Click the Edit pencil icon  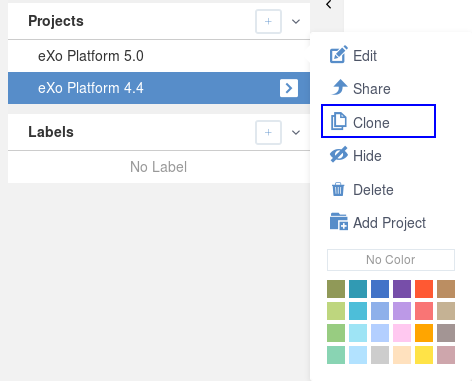pyautogui.click(x=339, y=55)
